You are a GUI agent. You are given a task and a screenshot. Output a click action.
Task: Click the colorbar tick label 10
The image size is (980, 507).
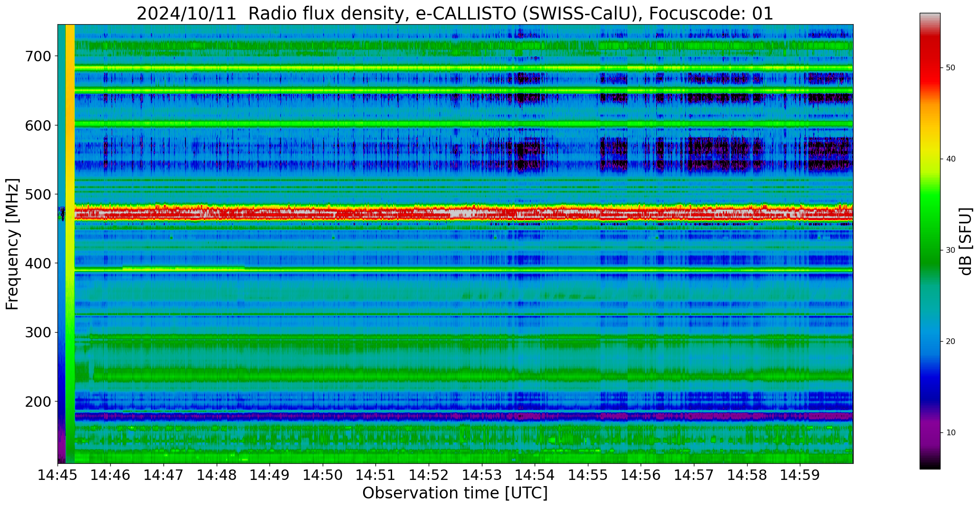click(951, 433)
